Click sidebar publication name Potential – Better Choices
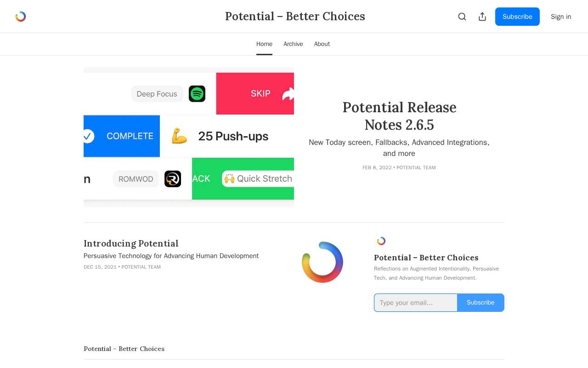The height and width of the screenshot is (368, 588). tap(426, 258)
